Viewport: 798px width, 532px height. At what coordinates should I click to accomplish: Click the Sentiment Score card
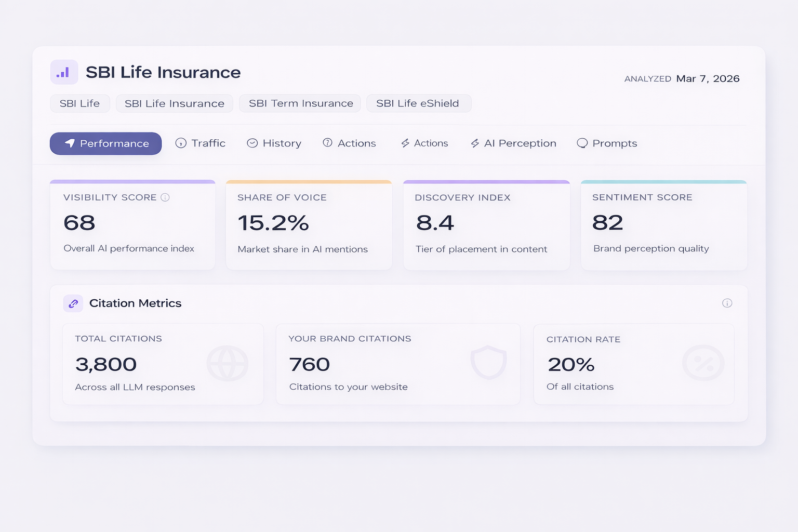663,225
